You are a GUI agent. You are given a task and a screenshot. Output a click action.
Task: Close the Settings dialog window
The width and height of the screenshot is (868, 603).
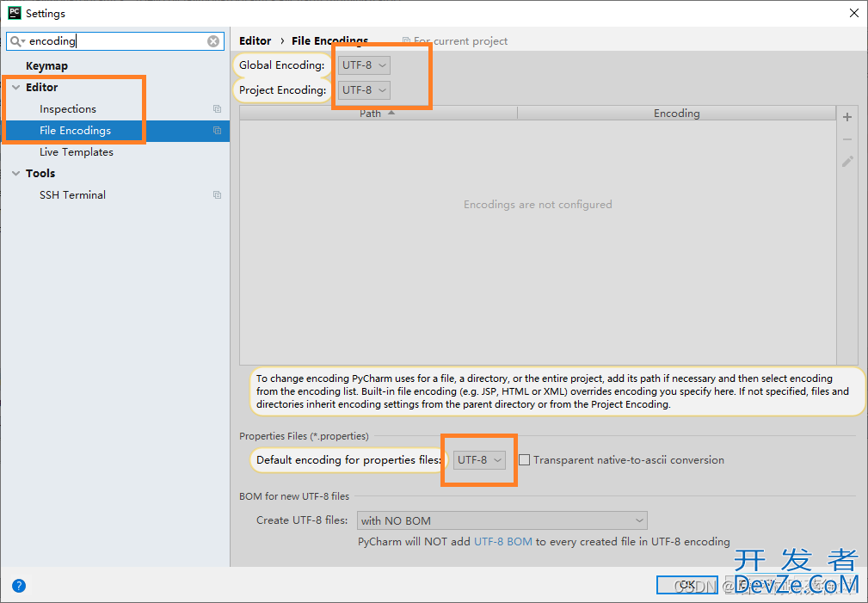[x=854, y=13]
